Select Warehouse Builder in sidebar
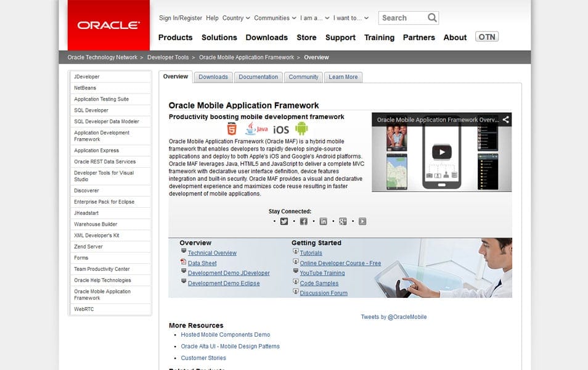The width and height of the screenshot is (588, 370). click(110, 224)
